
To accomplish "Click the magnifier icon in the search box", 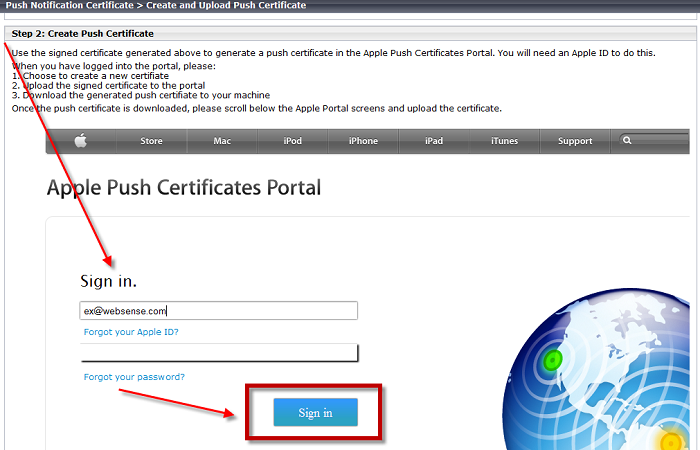I will coord(627,140).
